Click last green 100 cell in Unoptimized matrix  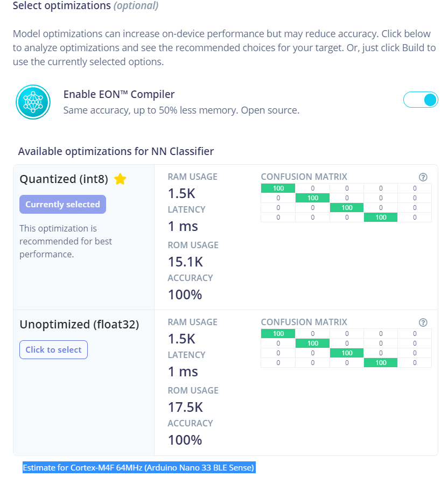point(381,363)
